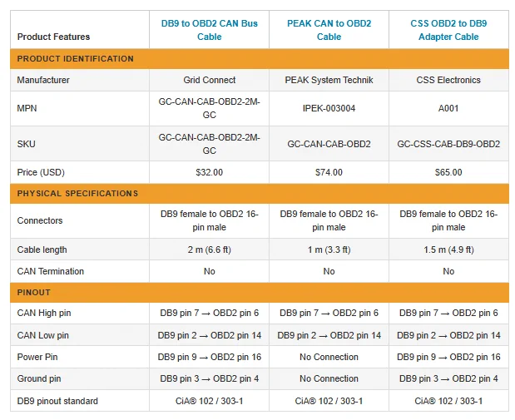Select the PEAK System Technik cell

(329, 80)
